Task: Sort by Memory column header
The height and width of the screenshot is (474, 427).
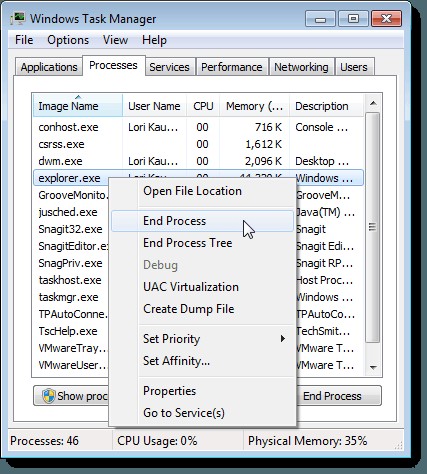Action: point(255,106)
